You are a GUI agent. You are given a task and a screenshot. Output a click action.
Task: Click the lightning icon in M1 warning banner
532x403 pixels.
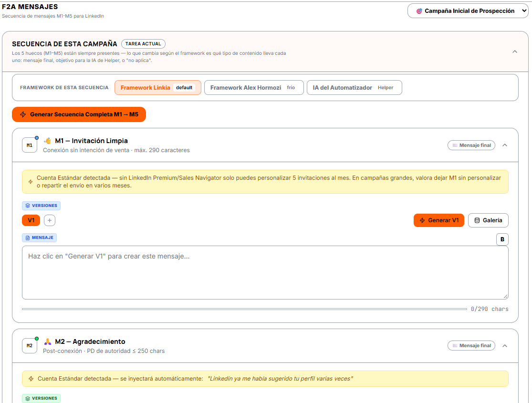[x=31, y=182]
